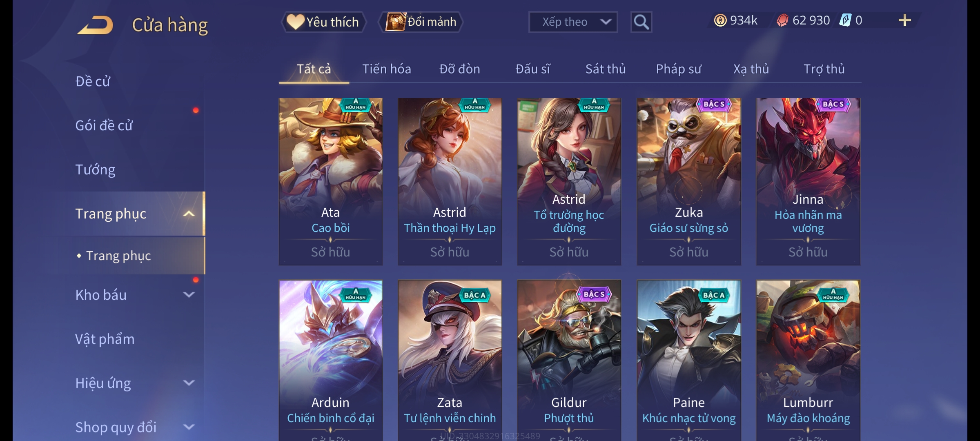Tap the red ruby currency icon
This screenshot has height=441, width=980.
click(x=782, y=20)
